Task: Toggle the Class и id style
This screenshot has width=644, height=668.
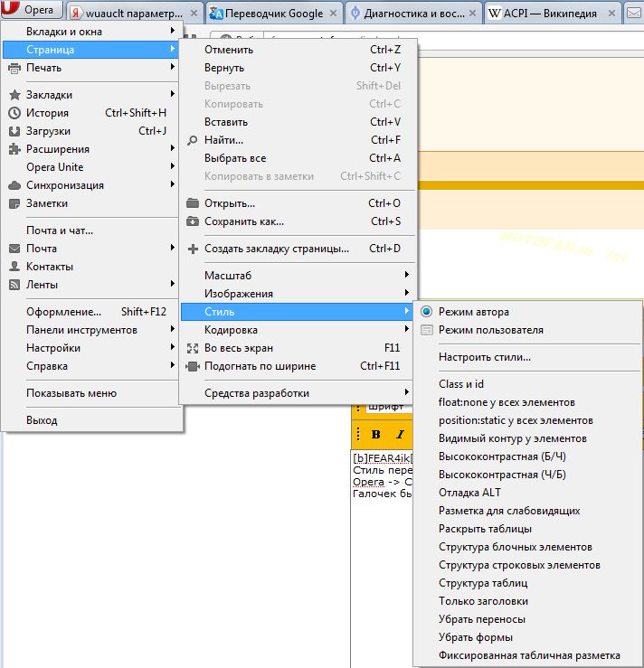Action: [527, 384]
